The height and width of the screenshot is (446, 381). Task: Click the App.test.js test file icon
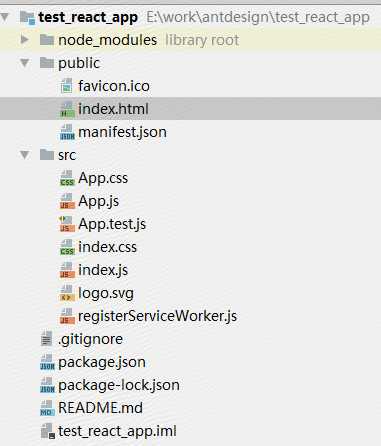coord(67,224)
